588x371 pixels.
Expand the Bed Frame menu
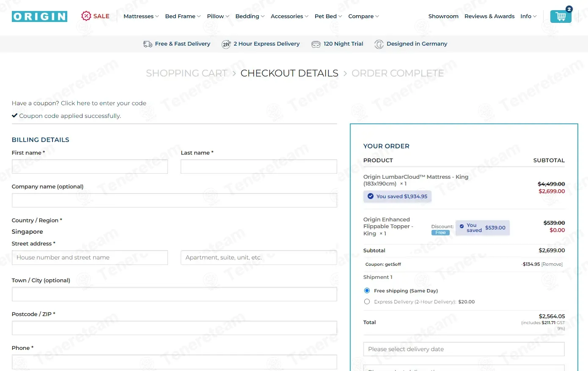click(183, 16)
